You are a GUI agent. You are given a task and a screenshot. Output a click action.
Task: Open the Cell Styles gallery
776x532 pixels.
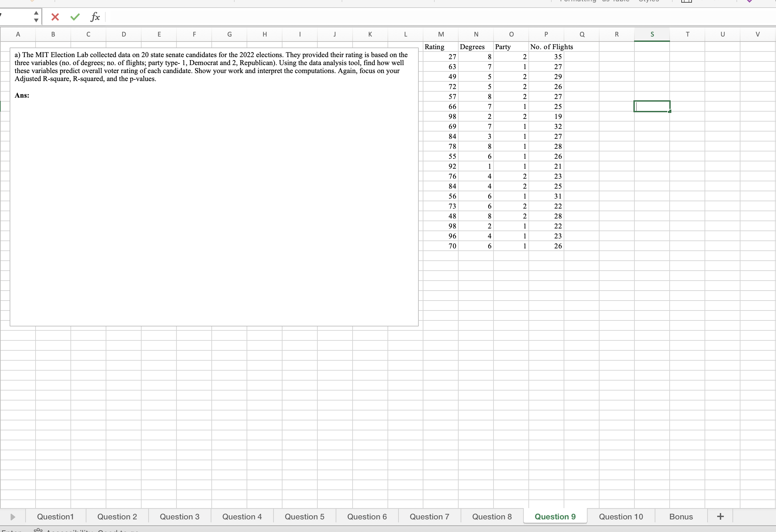coord(648,1)
